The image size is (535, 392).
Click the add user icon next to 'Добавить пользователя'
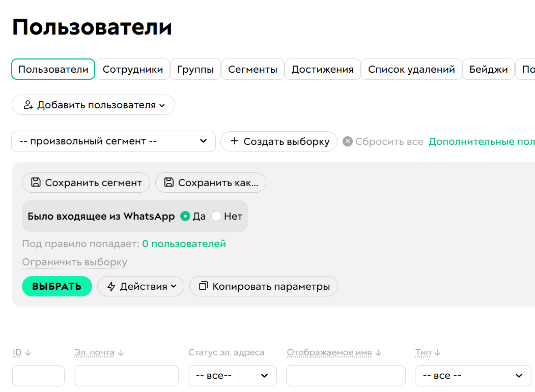click(x=28, y=104)
